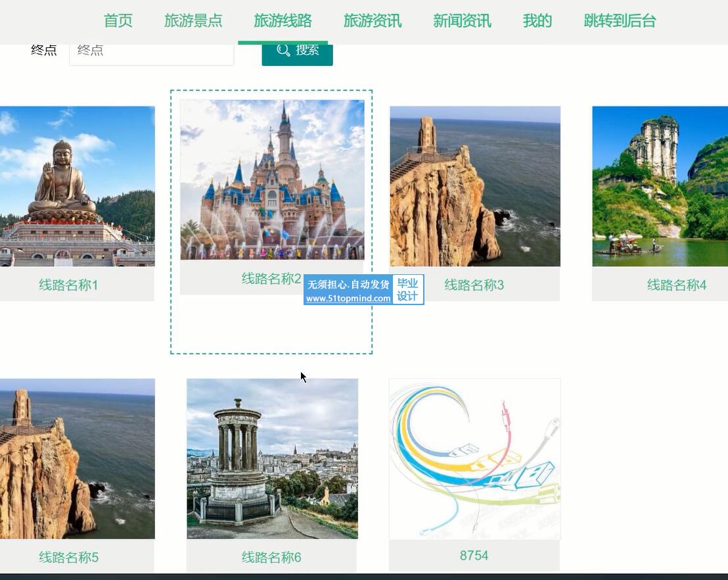Open the green mountain image for 线路名称4
The height and width of the screenshot is (580, 728).
660,186
